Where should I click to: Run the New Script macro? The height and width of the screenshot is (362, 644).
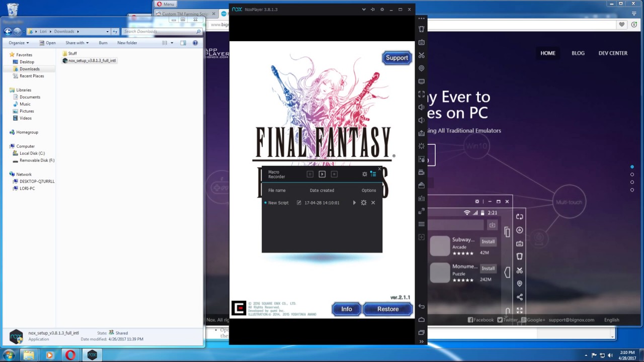pos(354,203)
